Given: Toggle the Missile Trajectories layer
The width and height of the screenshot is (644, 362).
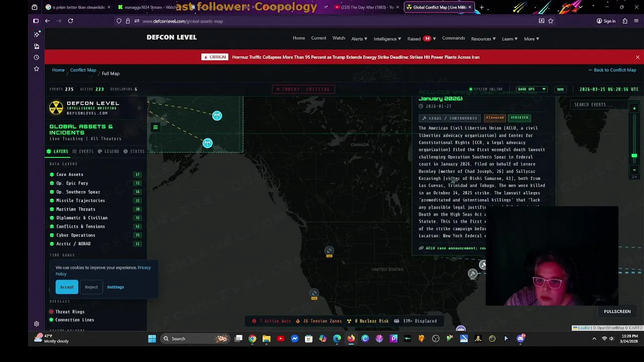Looking at the screenshot, I should (x=95, y=201).
